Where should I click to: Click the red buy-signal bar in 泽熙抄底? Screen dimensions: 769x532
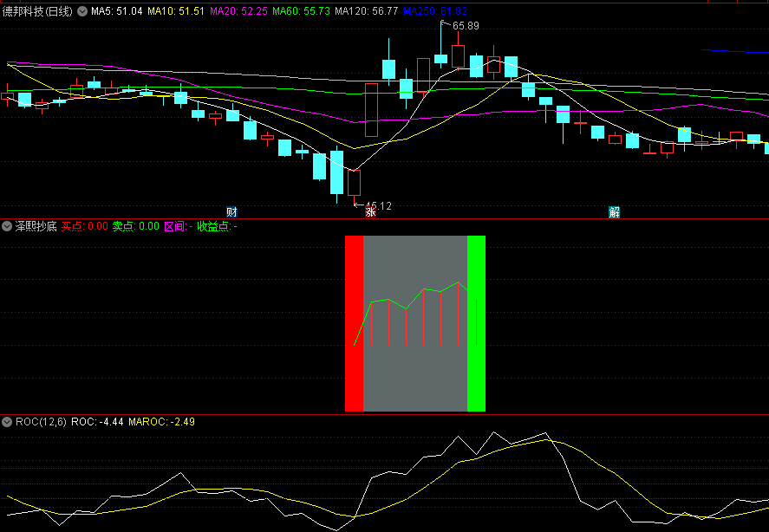(x=354, y=323)
